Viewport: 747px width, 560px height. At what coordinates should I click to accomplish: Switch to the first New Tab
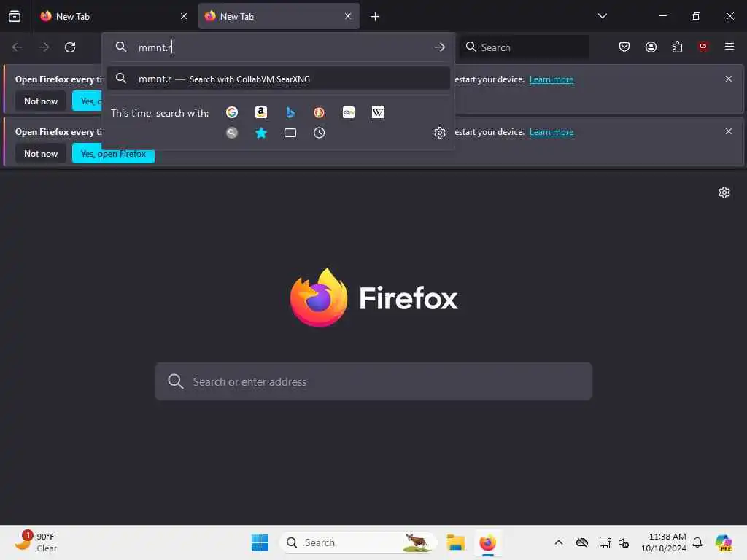coord(113,16)
